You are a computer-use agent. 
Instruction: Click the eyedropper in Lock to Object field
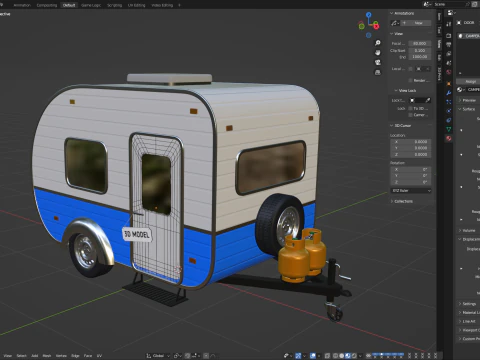coord(428,100)
